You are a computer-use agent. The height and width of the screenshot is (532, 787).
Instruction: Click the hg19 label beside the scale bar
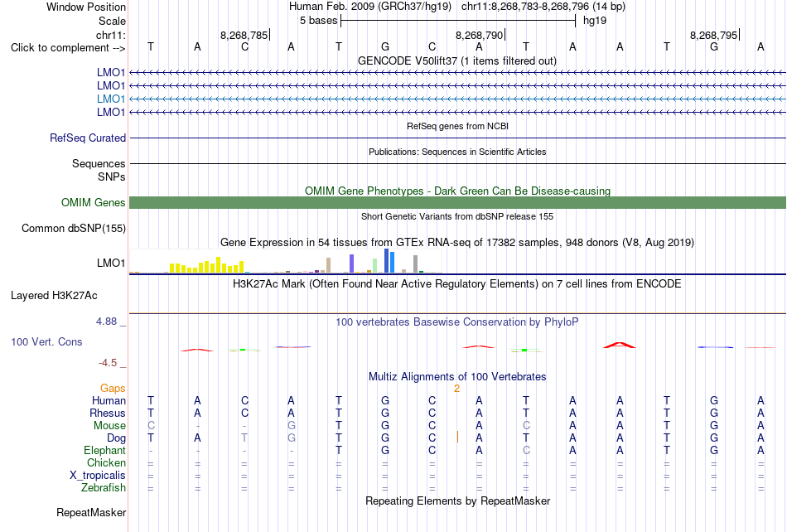click(595, 21)
